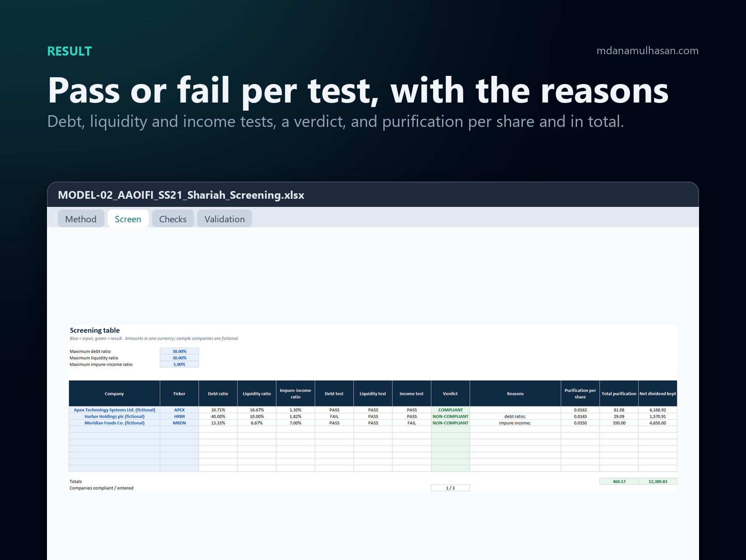Click the Net dividend kept header
Image resolution: width=746 pixels, height=560 pixels.
658,393
